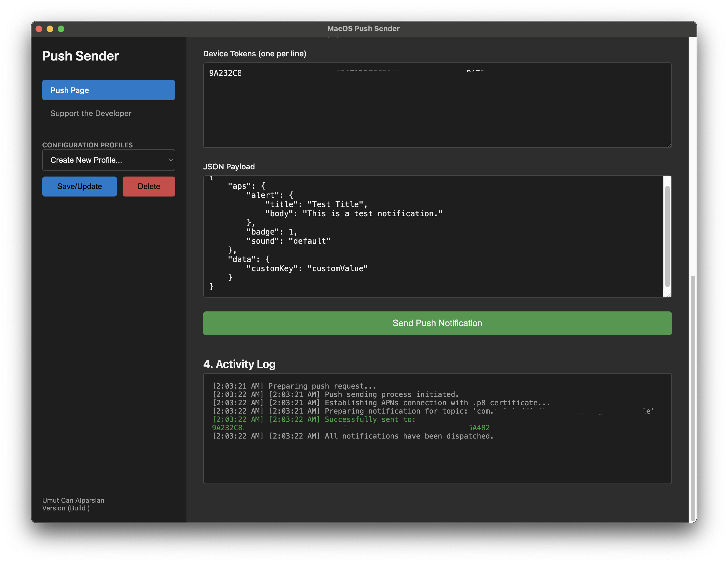Click the "Umut Can Alparslan" credit text
Screen dimensions: 728x564
(73, 500)
